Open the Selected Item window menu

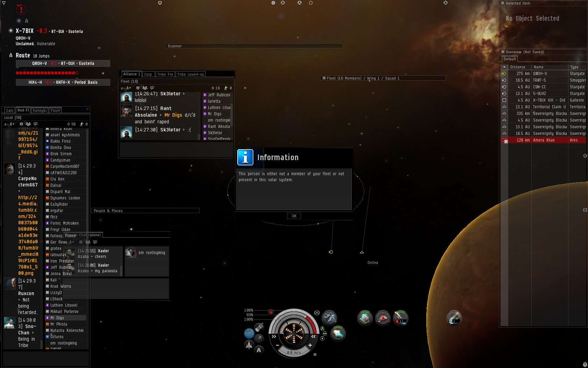(503, 3)
